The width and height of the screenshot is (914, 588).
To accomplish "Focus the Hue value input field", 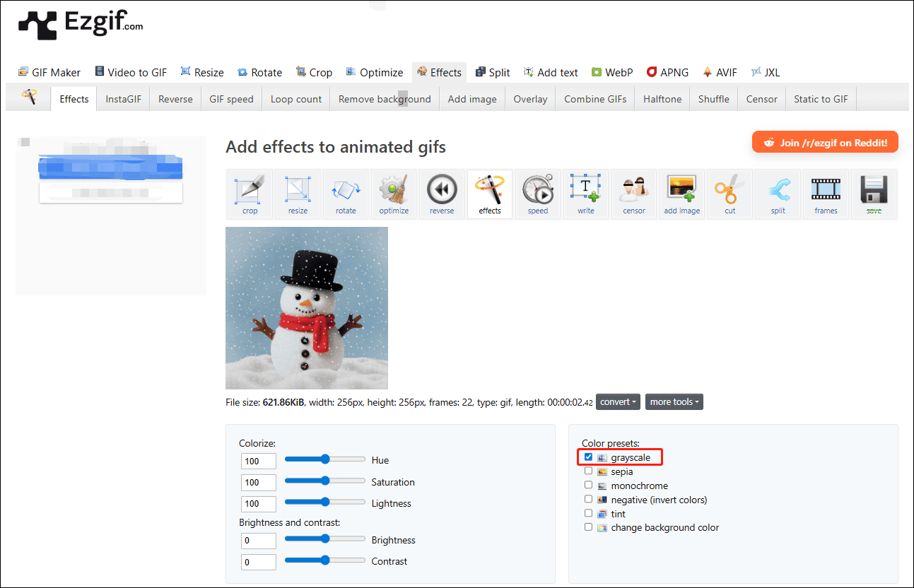I will 258,461.
